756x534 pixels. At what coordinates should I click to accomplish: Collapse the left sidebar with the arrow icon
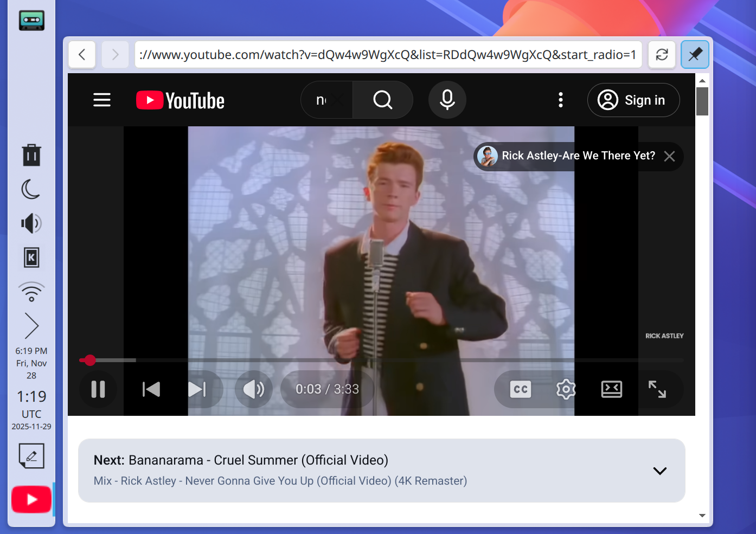coord(31,325)
